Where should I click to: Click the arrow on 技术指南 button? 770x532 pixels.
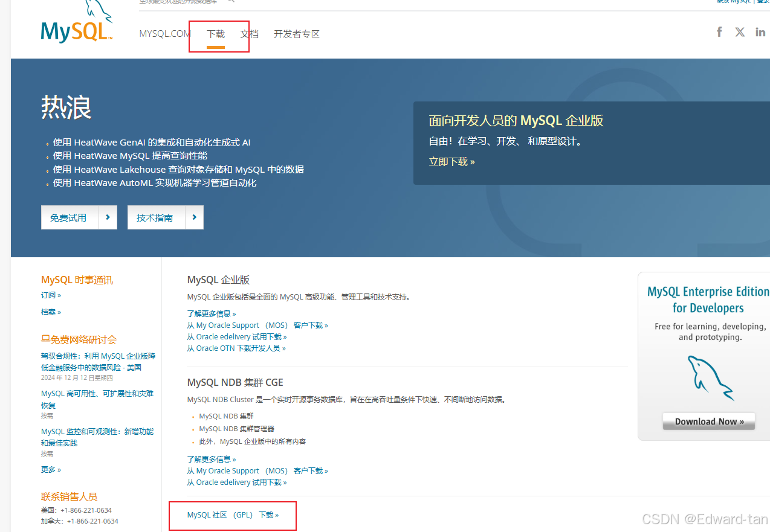pyautogui.click(x=194, y=217)
